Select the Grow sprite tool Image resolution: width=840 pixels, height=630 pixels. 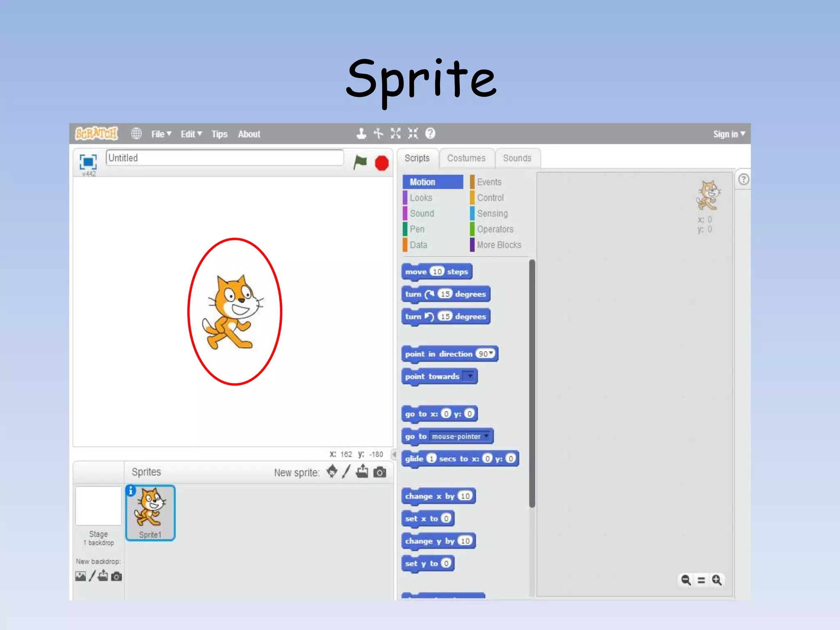coord(395,133)
